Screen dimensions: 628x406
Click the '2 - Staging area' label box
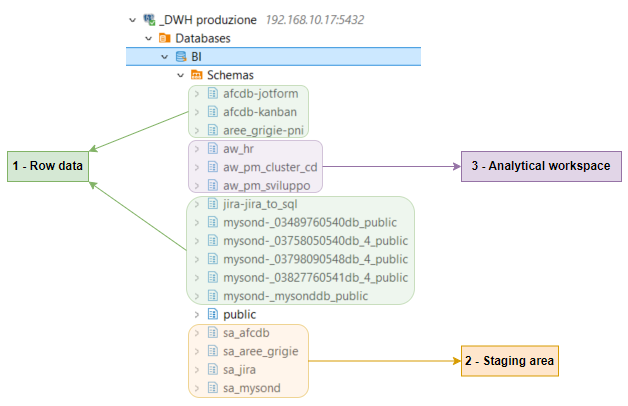point(508,360)
